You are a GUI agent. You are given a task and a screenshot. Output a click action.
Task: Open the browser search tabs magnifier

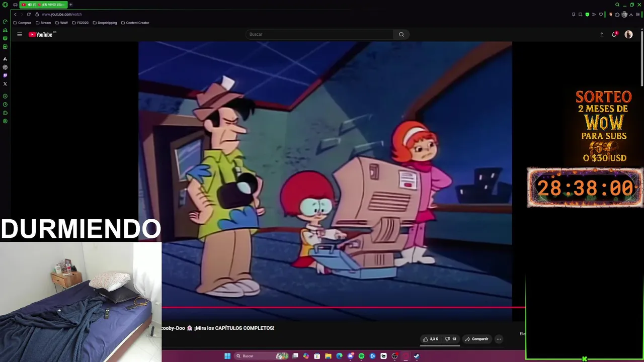coord(617,5)
